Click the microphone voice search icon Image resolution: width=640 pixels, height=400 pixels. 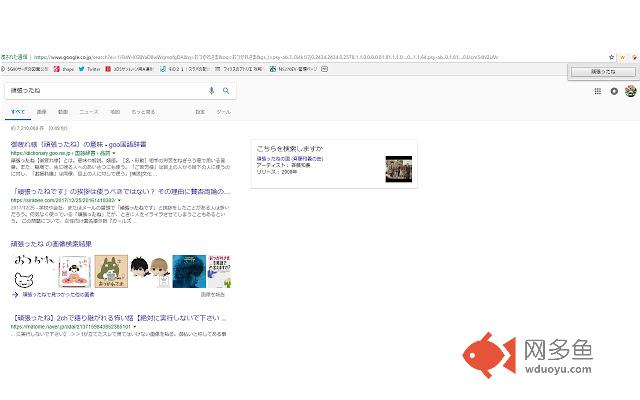[211, 91]
